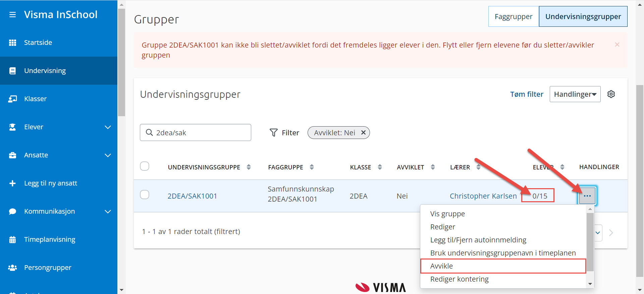Expand the Ansatte sidebar section
The width and height of the screenshot is (644, 294).
(x=108, y=155)
